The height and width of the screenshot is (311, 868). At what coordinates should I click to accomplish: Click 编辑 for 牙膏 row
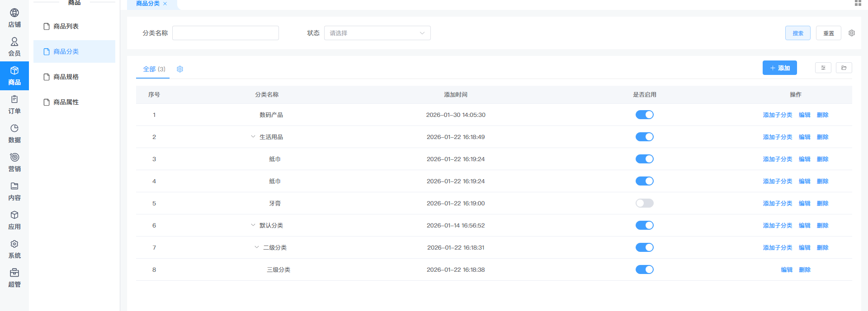(805, 203)
